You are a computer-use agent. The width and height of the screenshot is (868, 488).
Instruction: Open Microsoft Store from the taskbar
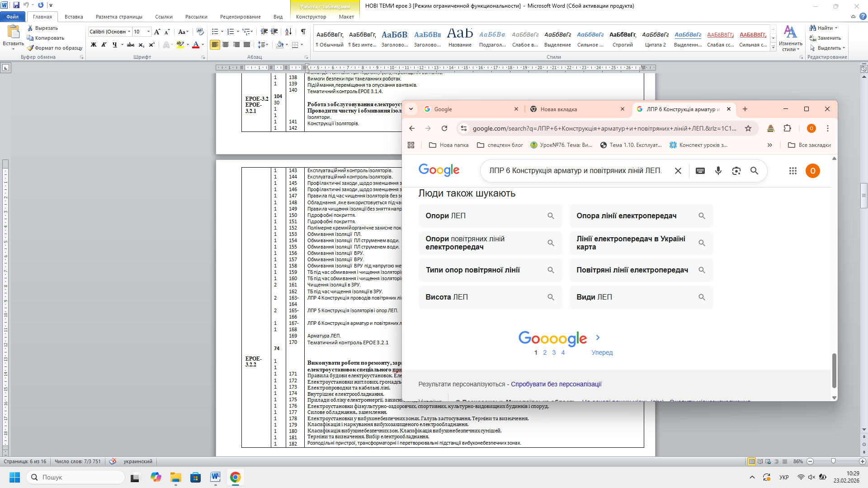pyautogui.click(x=195, y=477)
